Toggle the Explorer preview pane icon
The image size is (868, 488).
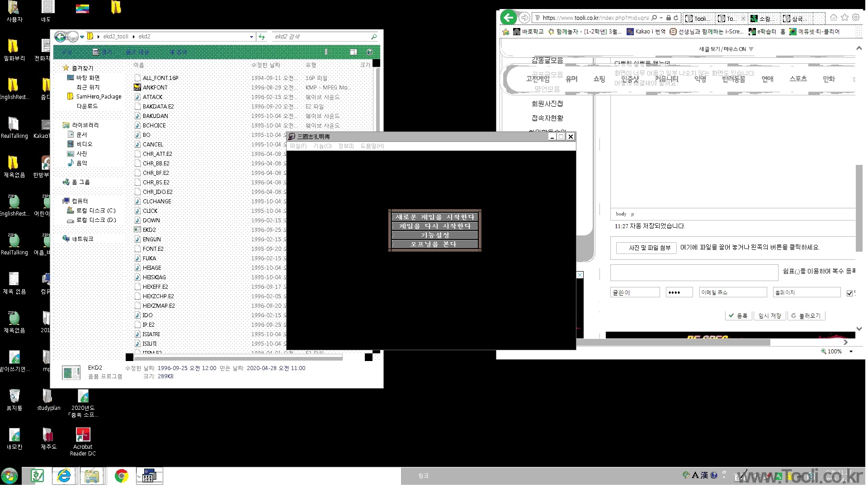tap(354, 52)
